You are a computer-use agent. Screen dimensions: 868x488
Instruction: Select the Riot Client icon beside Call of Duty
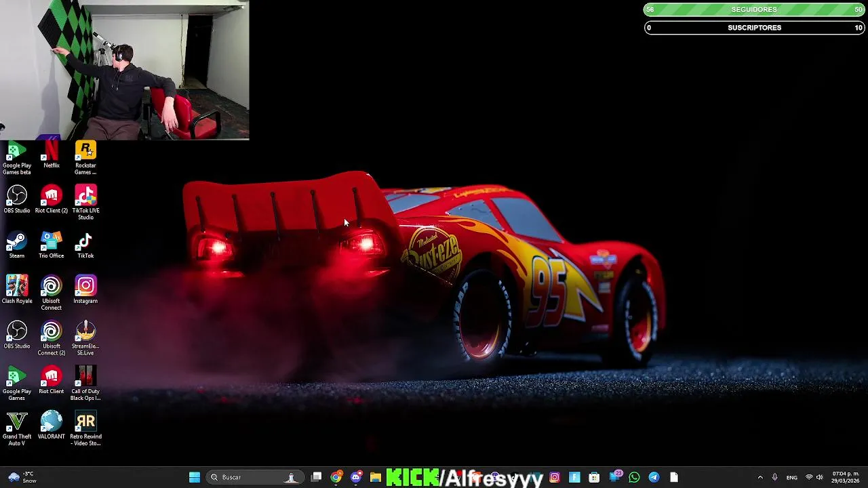(x=52, y=381)
